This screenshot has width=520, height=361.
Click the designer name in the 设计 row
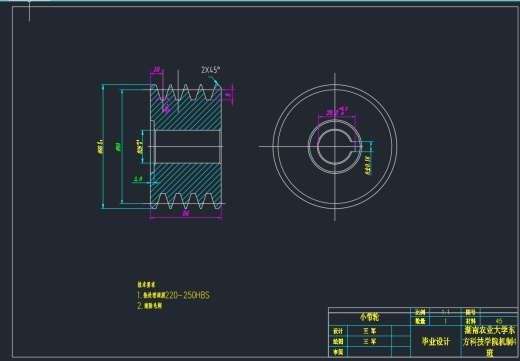[370, 331]
